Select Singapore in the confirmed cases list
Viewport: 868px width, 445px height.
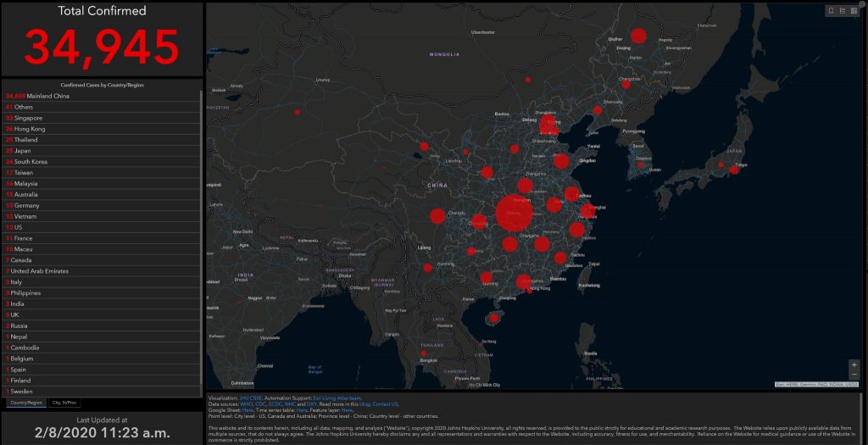[102, 118]
